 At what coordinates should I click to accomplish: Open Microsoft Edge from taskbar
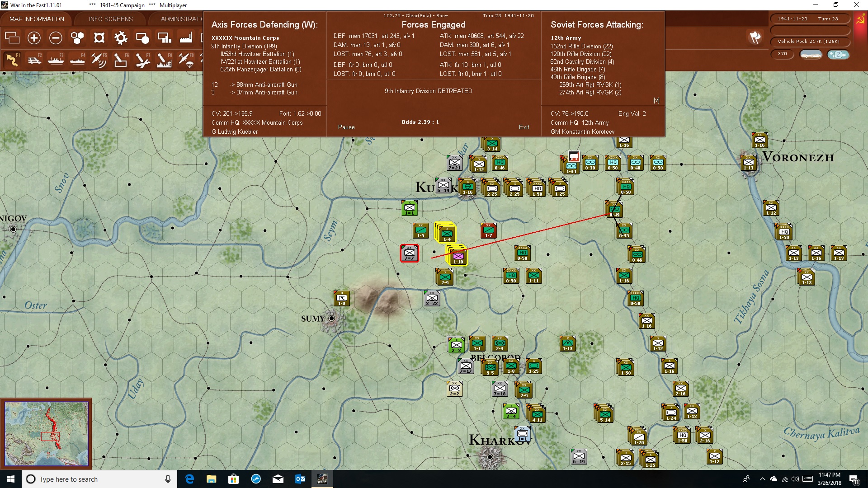coord(189,479)
